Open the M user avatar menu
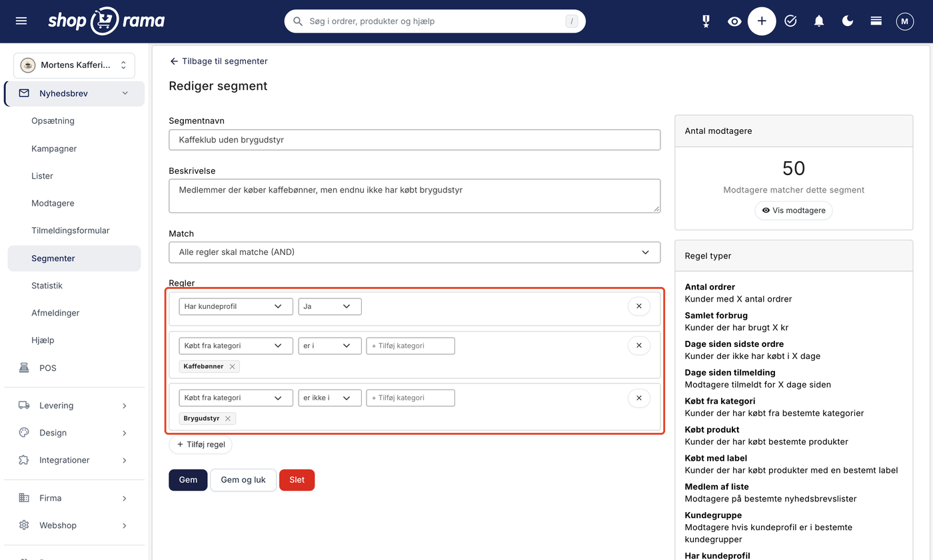 pyautogui.click(x=904, y=21)
